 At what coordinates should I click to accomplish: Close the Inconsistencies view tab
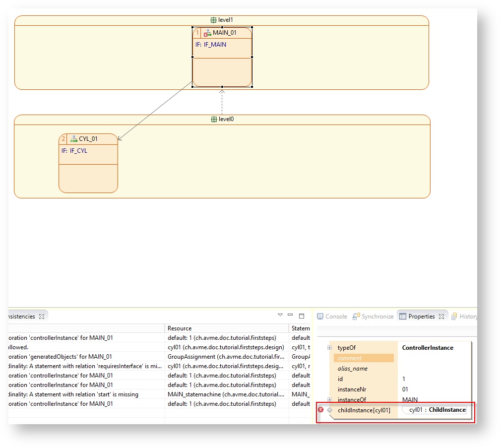coord(42,317)
